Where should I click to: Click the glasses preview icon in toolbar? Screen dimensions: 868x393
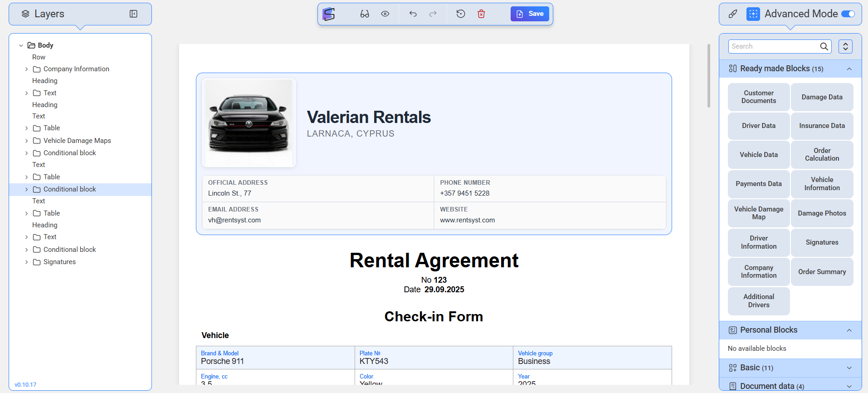coord(365,14)
